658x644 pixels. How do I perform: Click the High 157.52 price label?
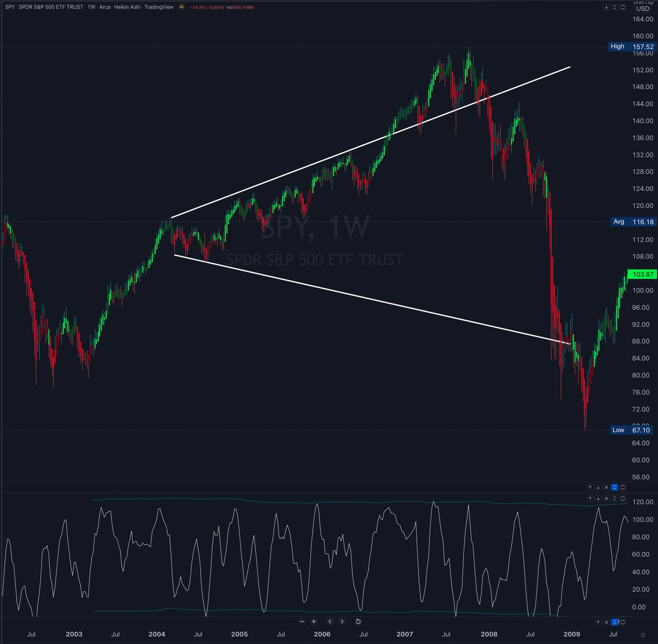pos(632,47)
